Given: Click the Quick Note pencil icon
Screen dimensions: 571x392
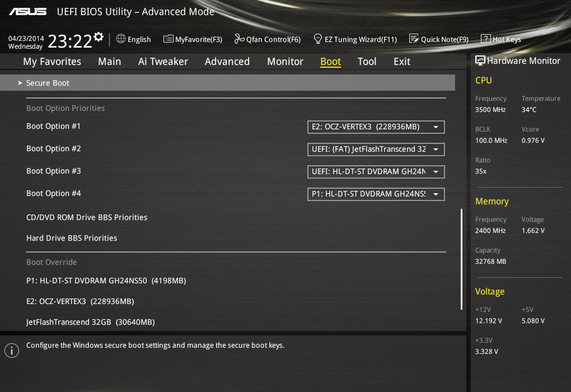Looking at the screenshot, I should tap(414, 39).
